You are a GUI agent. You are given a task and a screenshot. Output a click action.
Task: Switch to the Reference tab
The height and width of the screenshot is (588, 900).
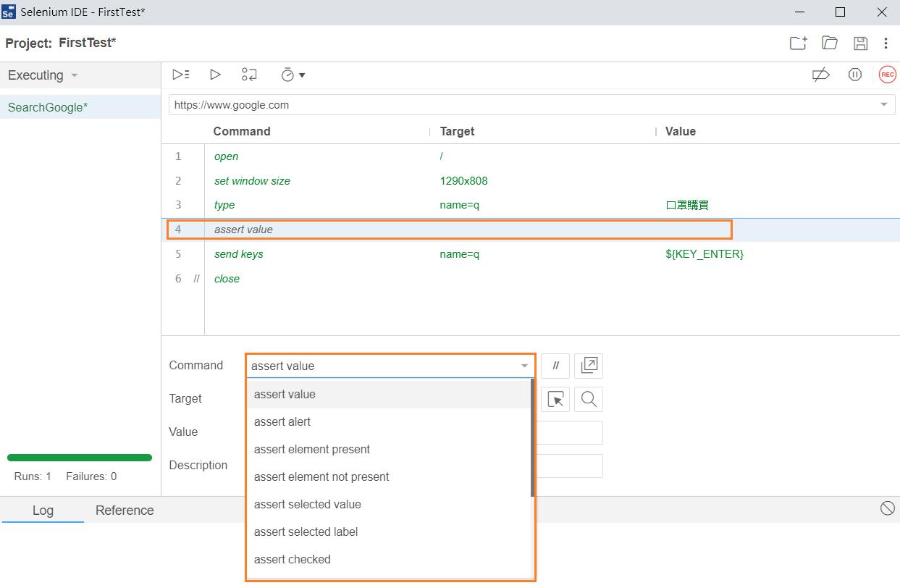pyautogui.click(x=125, y=510)
